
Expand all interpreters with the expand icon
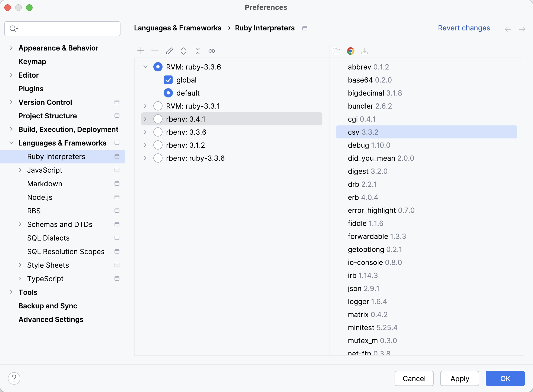[183, 51]
